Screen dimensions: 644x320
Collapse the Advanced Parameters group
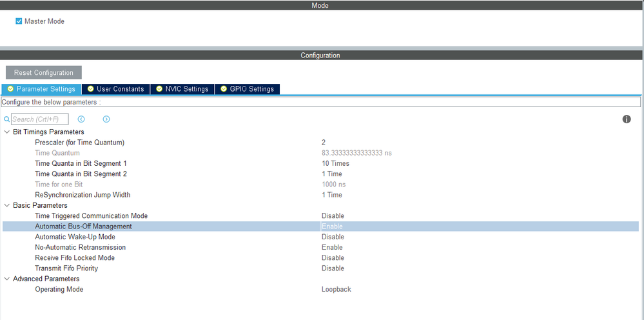click(x=7, y=279)
